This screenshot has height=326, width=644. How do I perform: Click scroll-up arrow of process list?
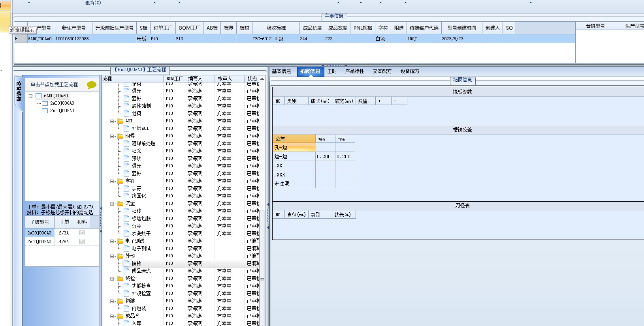262,79
